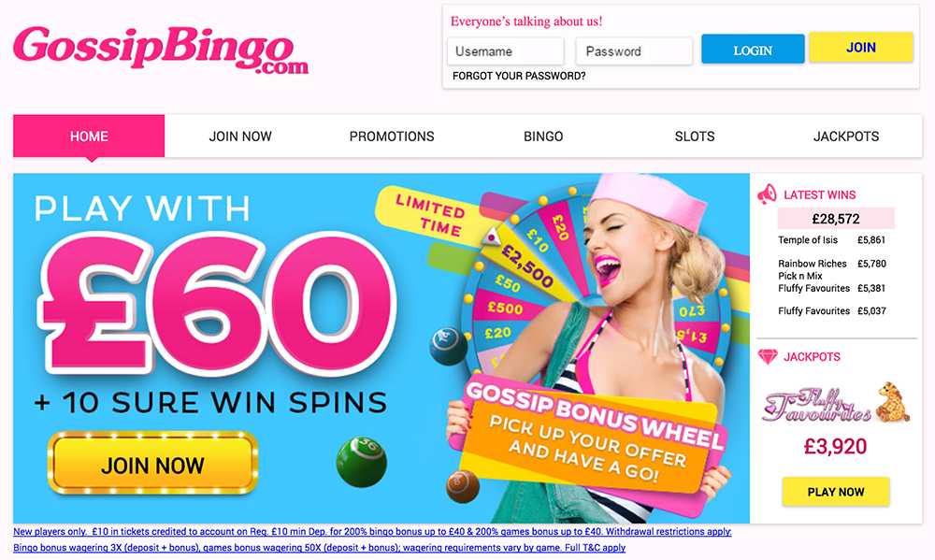Focus the Username input field
Screen dimensions: 935x560
point(505,51)
